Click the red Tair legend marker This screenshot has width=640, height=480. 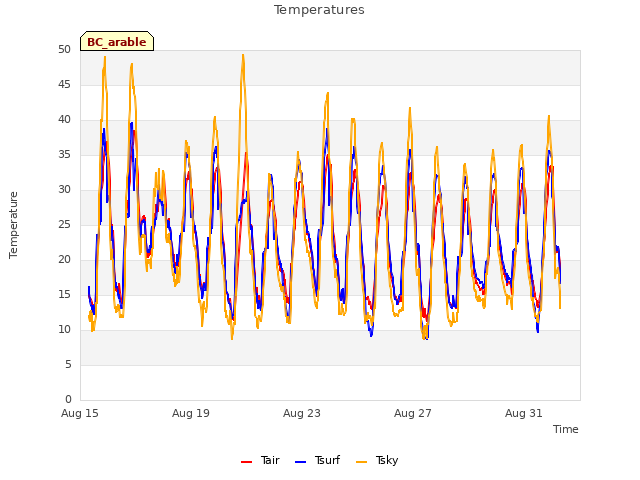247,462
